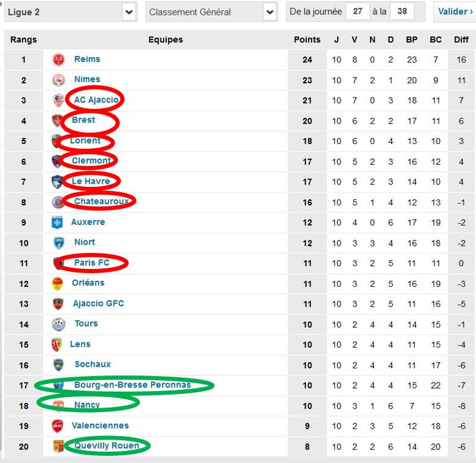Image resolution: width=476 pixels, height=463 pixels.
Task: Click the Diff column header
Action: tap(461, 40)
